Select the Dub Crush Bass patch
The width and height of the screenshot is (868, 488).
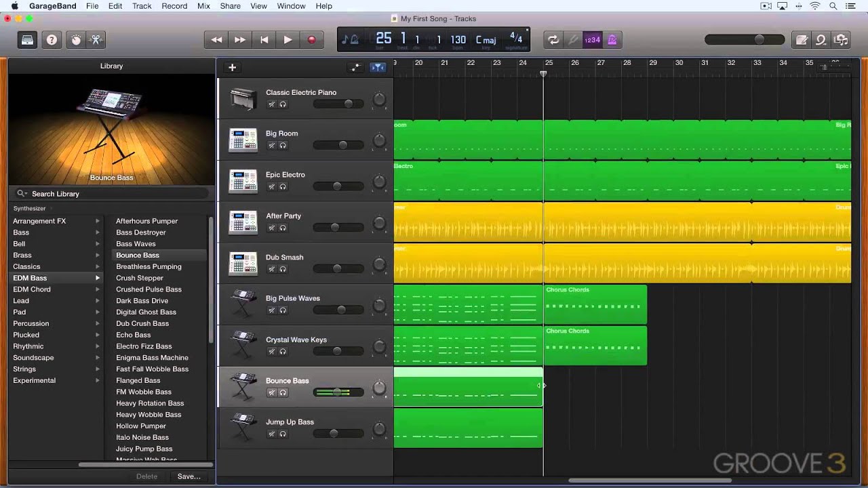tap(142, 323)
